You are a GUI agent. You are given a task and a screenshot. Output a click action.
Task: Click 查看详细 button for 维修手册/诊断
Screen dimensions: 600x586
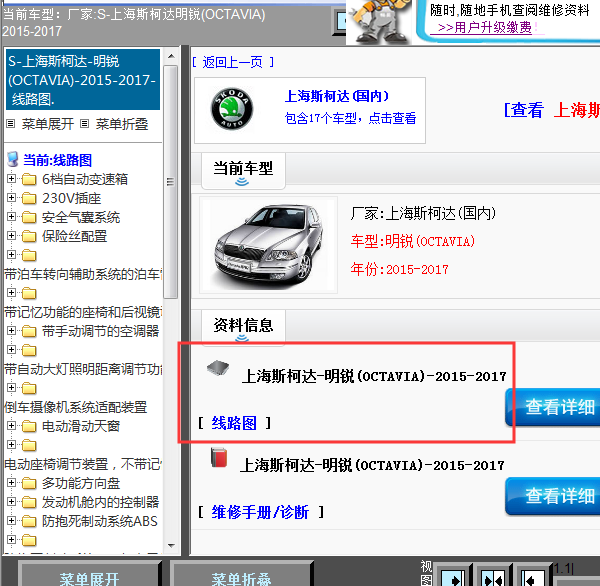(x=553, y=496)
